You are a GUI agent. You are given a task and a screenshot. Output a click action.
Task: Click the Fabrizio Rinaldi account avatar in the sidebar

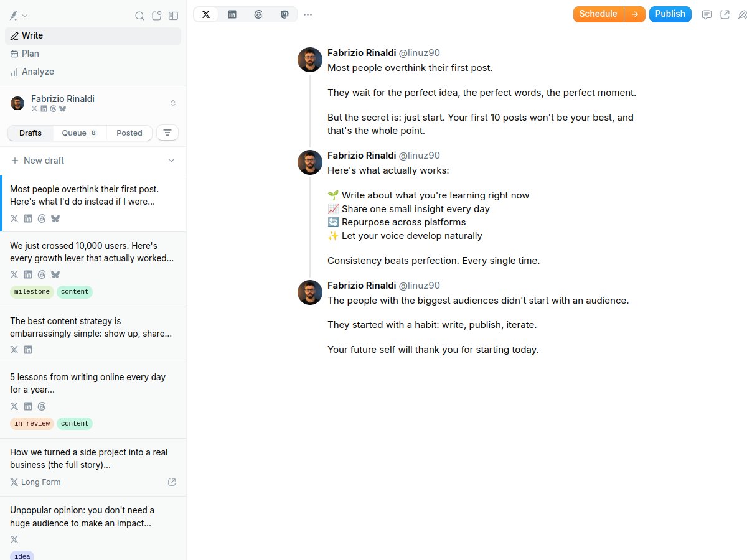(x=17, y=103)
